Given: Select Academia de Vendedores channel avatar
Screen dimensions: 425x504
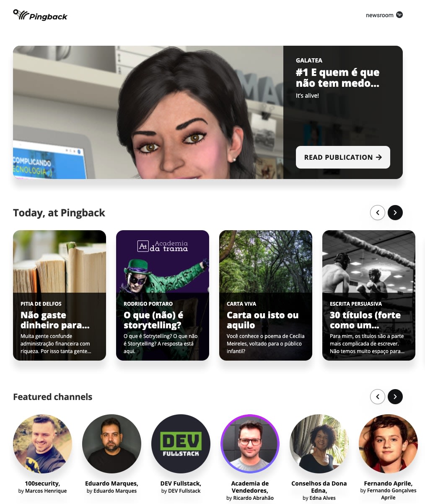Looking at the screenshot, I should (x=250, y=444).
